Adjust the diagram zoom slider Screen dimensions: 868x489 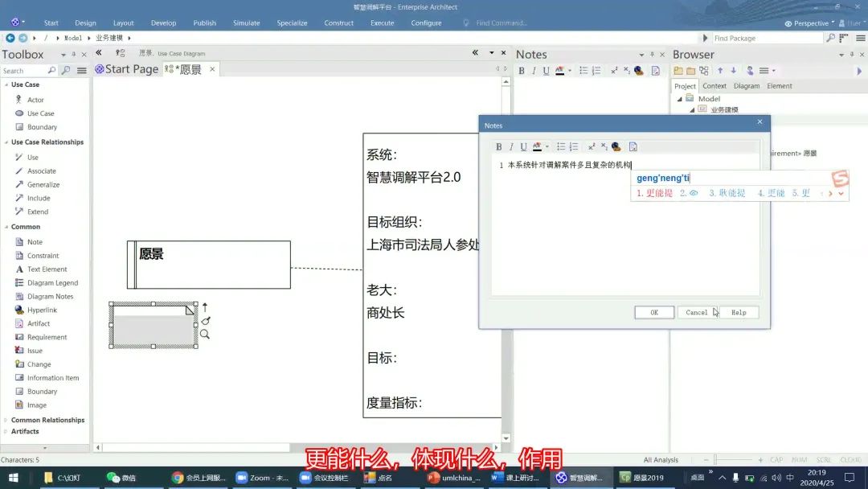tap(715, 460)
